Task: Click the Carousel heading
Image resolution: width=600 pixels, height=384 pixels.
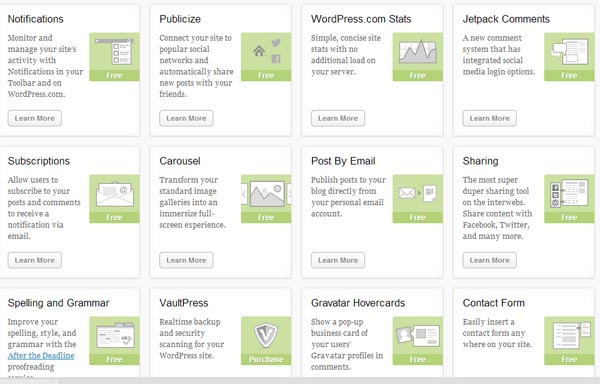Action: coord(180,161)
